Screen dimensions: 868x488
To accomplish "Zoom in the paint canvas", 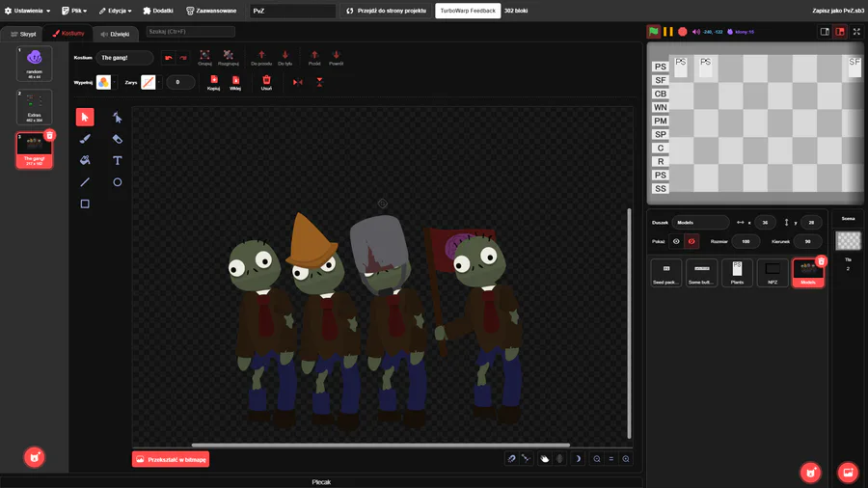I will point(626,459).
